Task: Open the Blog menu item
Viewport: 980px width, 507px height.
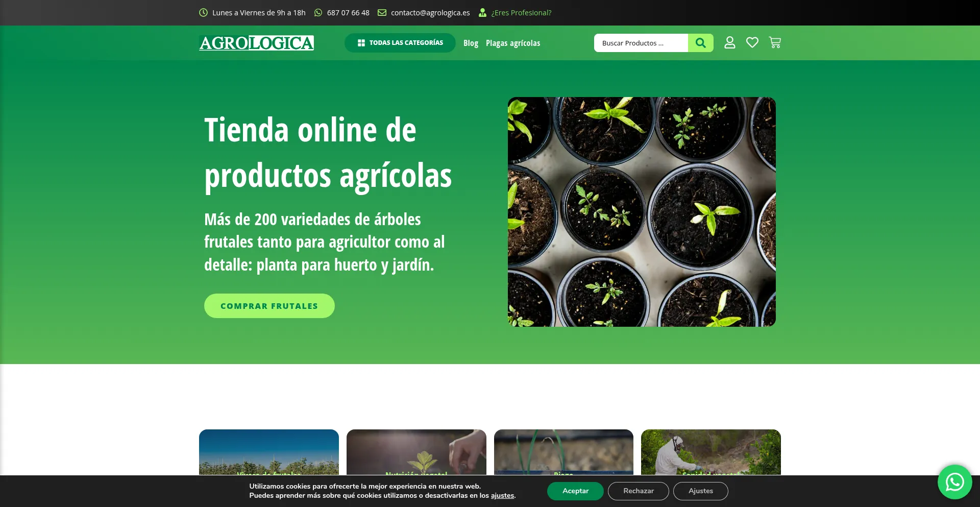Action: (x=471, y=43)
